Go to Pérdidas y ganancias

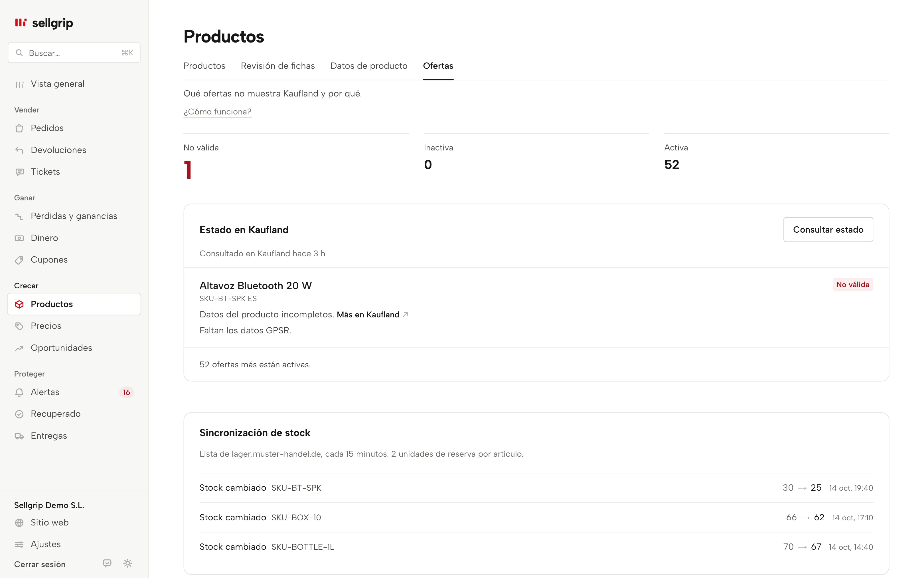74,216
